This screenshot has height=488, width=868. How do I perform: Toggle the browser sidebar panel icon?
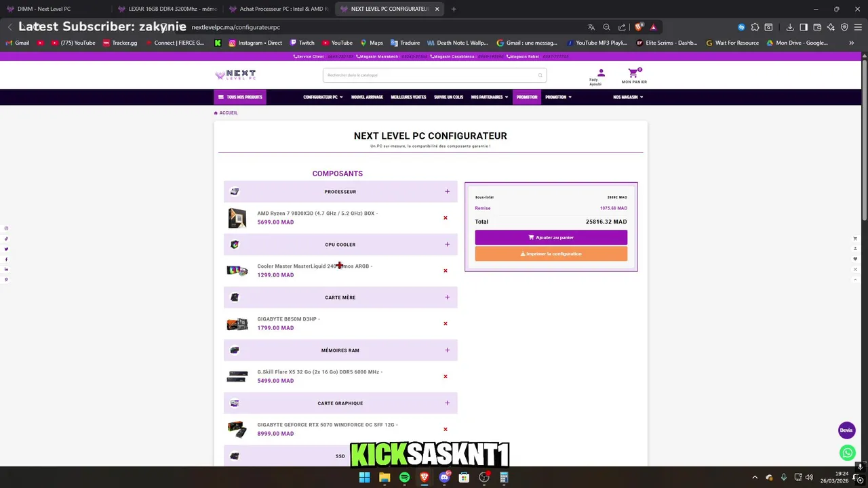[x=804, y=27]
